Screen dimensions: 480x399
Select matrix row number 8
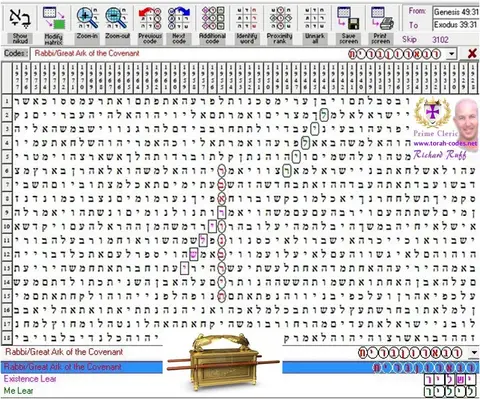[x=7, y=199]
